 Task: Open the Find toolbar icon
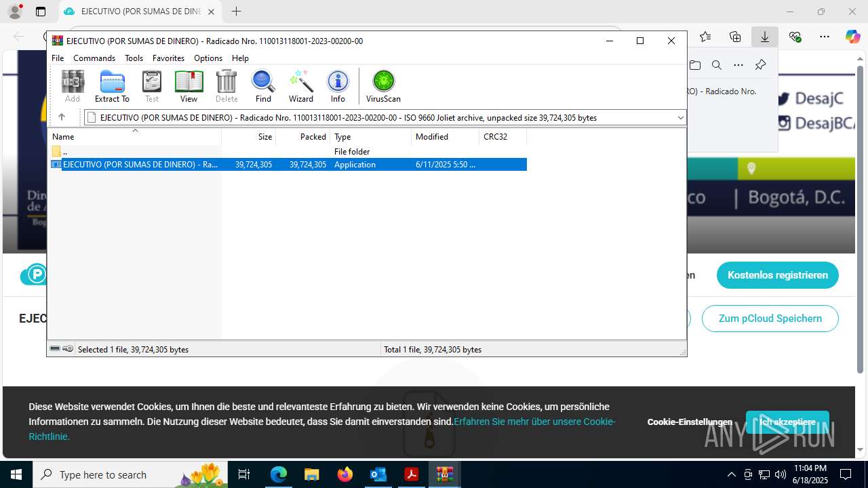point(263,86)
